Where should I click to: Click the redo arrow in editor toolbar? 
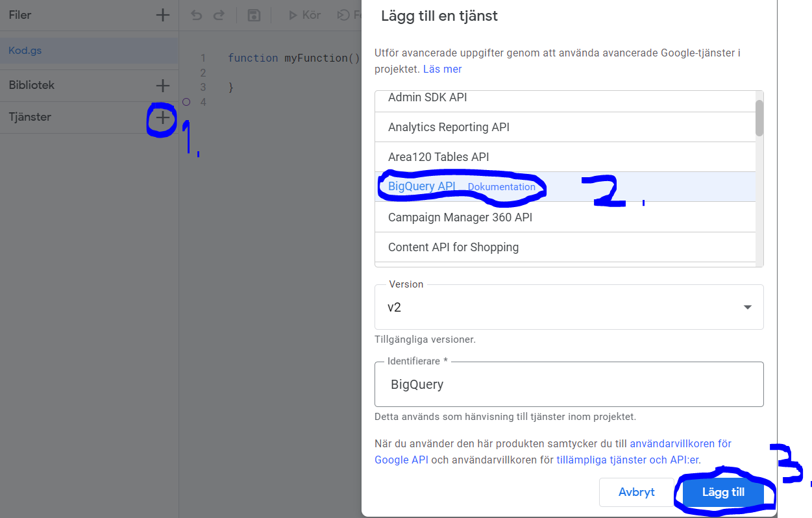coord(219,15)
